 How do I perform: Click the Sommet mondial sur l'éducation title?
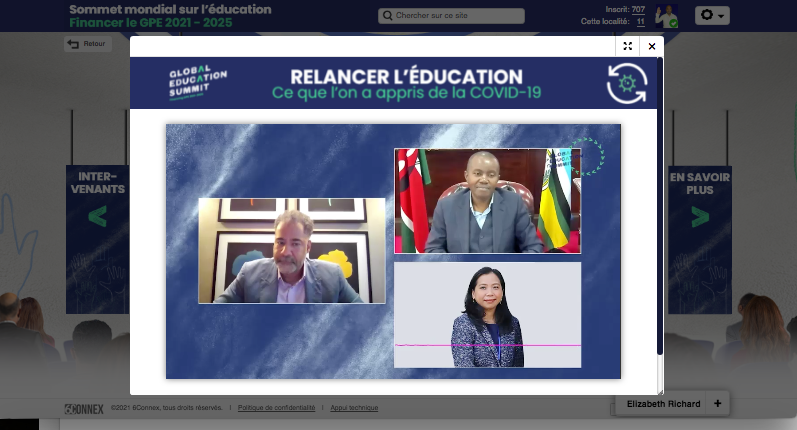[x=170, y=9]
